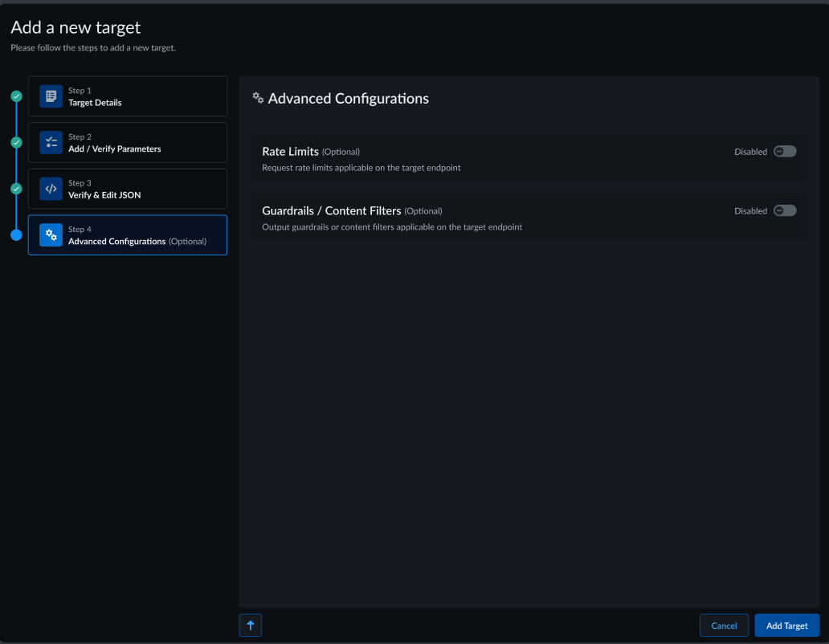Image resolution: width=829 pixels, height=644 pixels.
Task: Click the up arrow button at bottom
Action: click(x=251, y=626)
